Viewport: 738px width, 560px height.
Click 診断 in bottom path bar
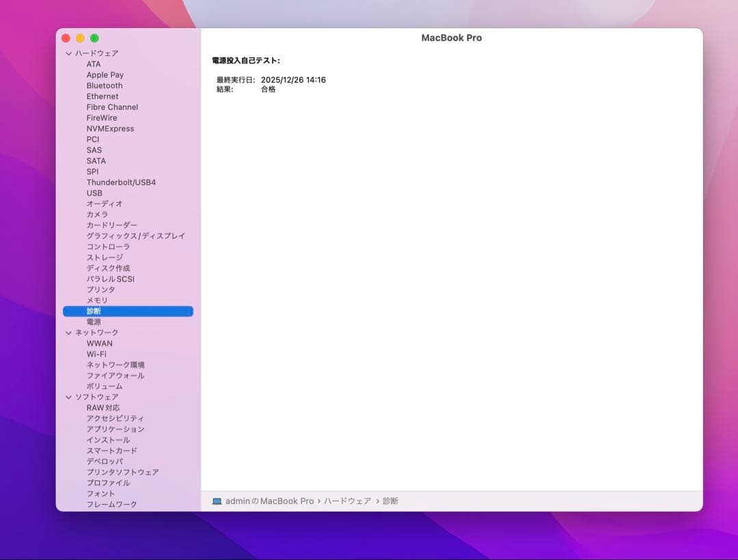coord(391,501)
